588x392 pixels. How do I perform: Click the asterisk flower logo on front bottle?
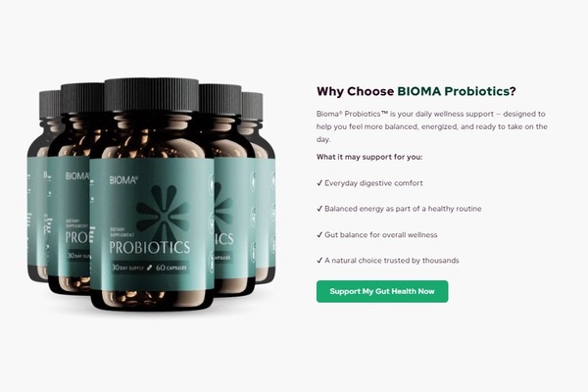point(163,210)
